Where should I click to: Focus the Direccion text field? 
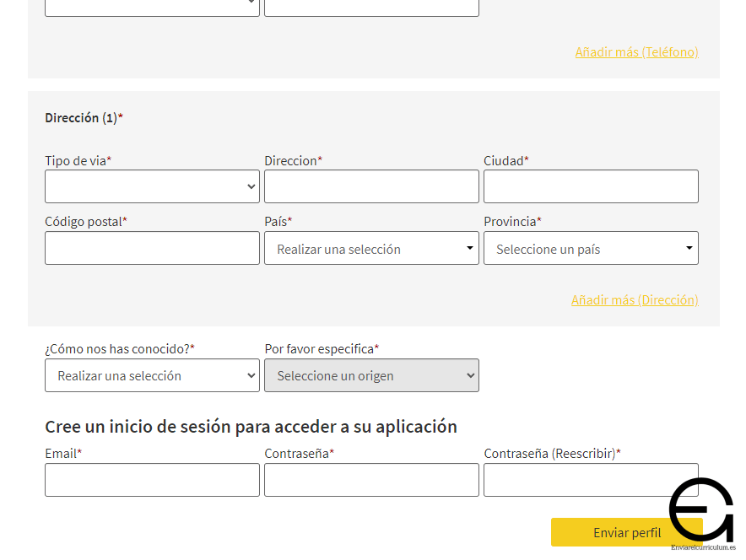[x=371, y=186]
